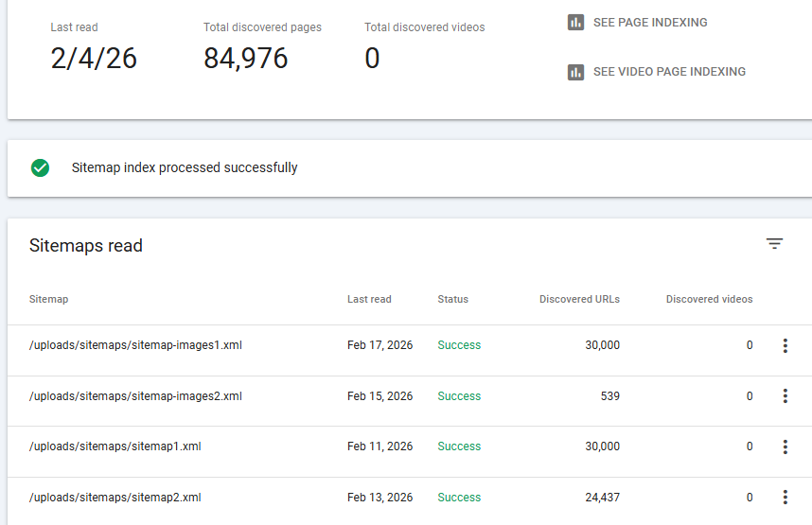Click the green success checkmark icon

(40, 168)
